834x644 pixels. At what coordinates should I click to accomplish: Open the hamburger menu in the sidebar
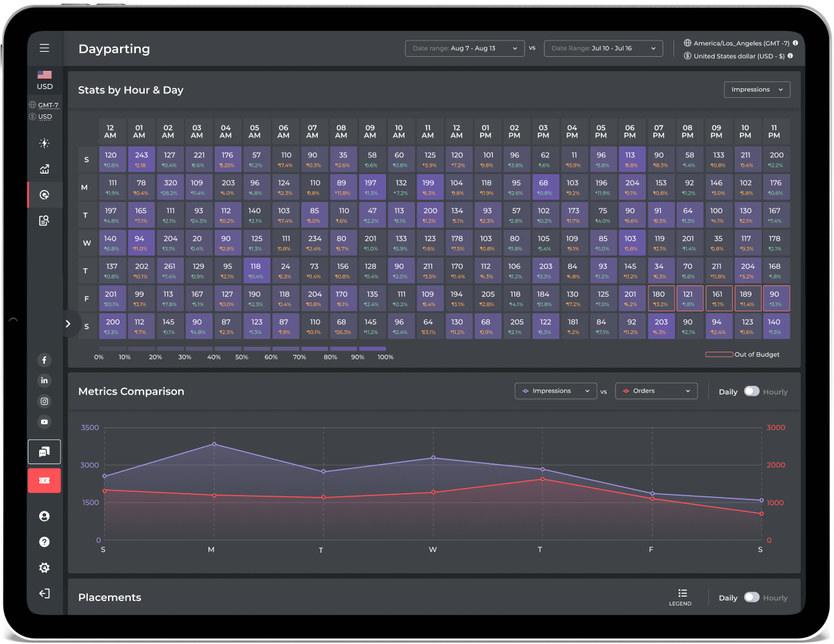(x=44, y=48)
